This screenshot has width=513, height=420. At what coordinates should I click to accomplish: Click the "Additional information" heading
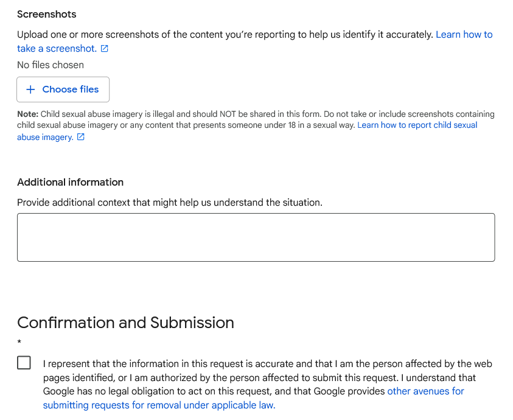pos(71,182)
